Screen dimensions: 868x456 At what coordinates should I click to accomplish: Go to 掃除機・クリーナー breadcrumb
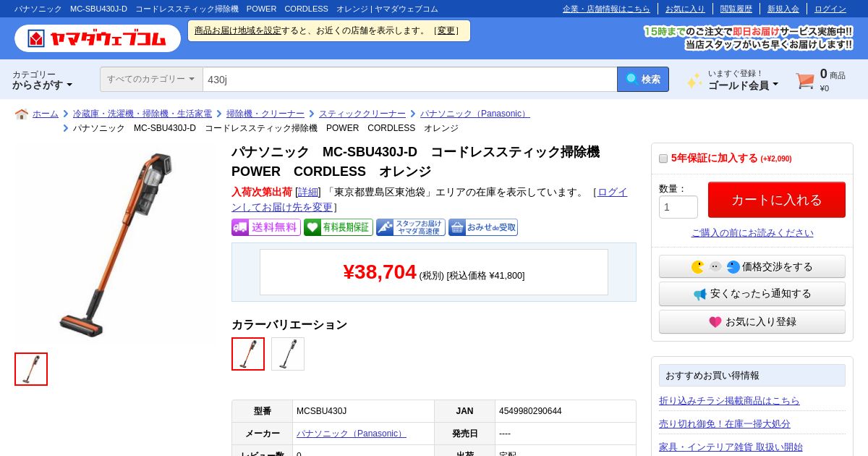[x=265, y=114]
